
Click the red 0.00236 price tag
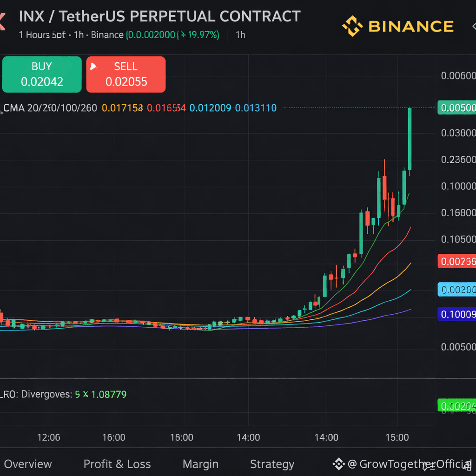pyautogui.click(x=456, y=261)
